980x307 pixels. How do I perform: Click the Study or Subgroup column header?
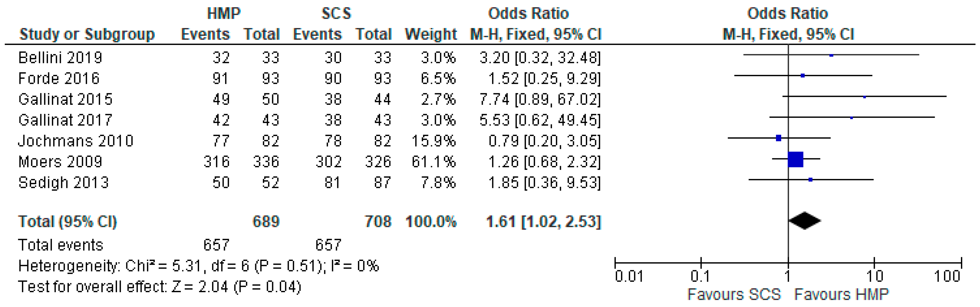click(87, 35)
